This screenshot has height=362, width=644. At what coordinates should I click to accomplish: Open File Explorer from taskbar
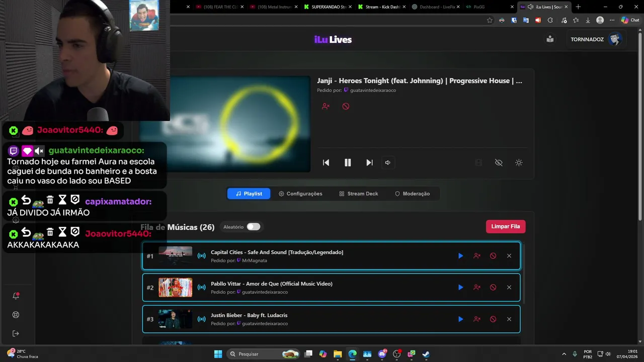338,354
